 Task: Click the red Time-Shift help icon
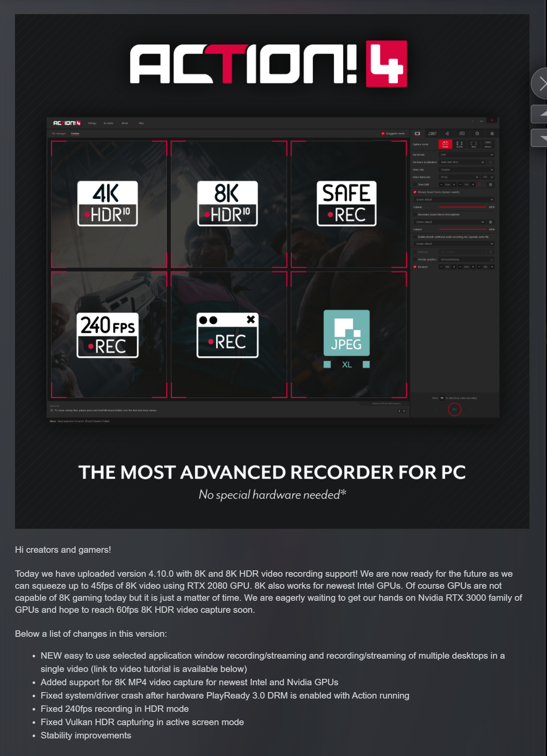[x=479, y=185]
